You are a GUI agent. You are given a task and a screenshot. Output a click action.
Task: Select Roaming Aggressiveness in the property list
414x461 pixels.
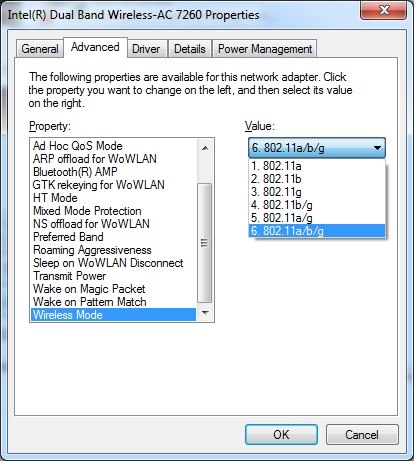[113, 250]
